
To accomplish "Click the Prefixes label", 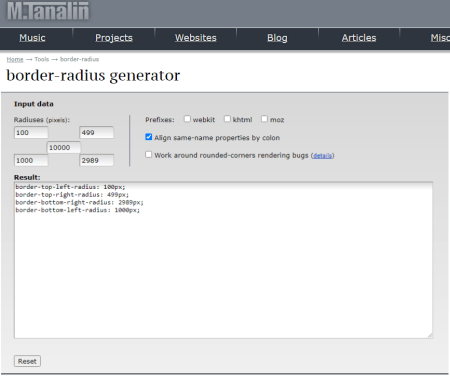I will 160,120.
